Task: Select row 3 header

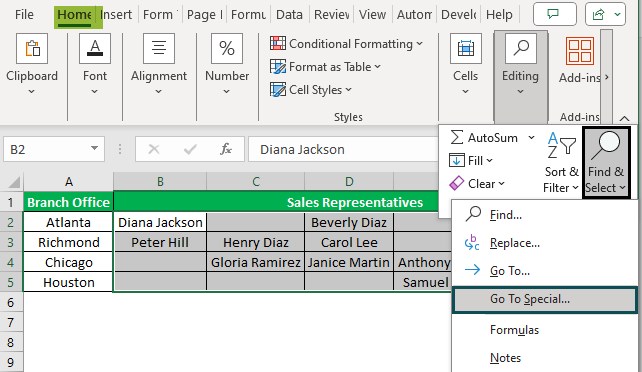Action: click(11, 242)
